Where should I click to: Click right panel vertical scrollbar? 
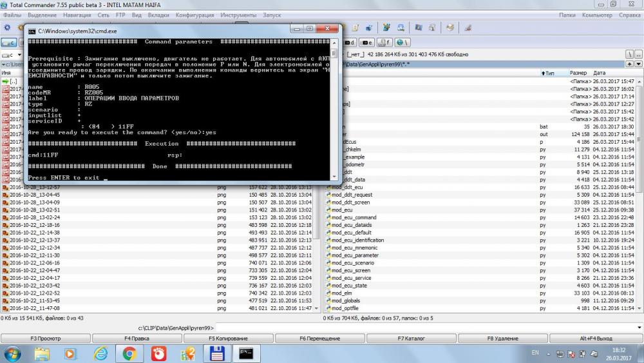click(x=639, y=195)
